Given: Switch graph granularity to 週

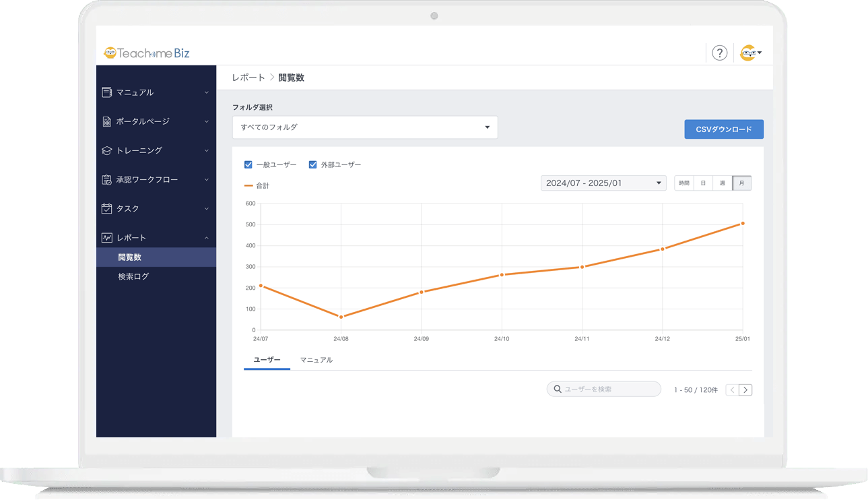Looking at the screenshot, I should coord(722,183).
